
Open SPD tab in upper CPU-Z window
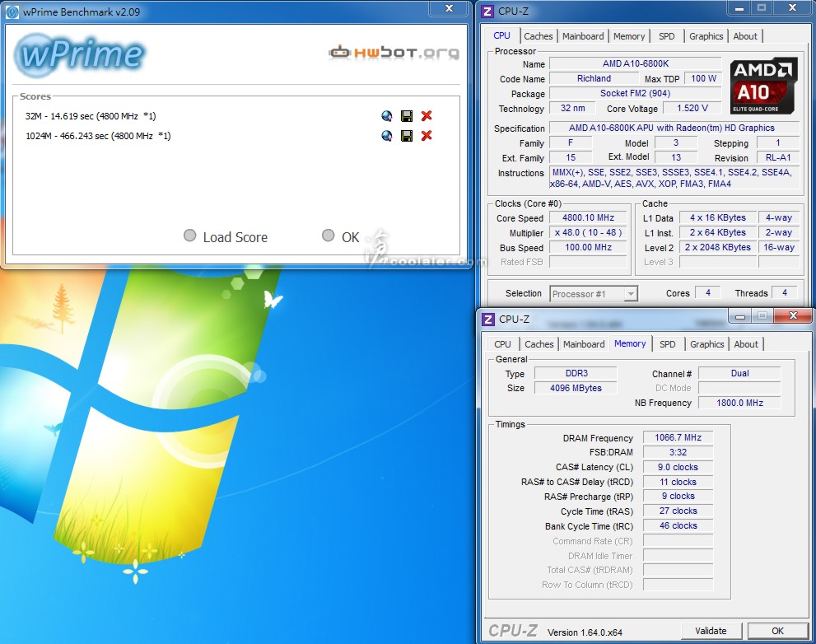pos(667,36)
